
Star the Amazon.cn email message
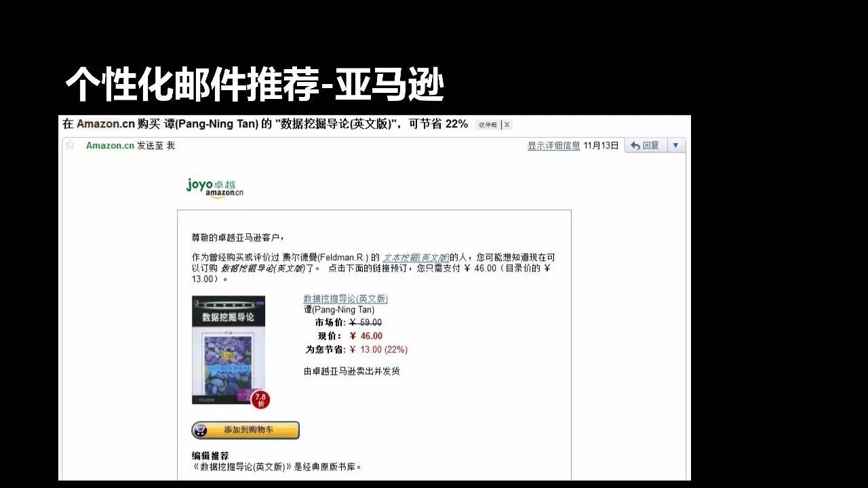pos(69,144)
